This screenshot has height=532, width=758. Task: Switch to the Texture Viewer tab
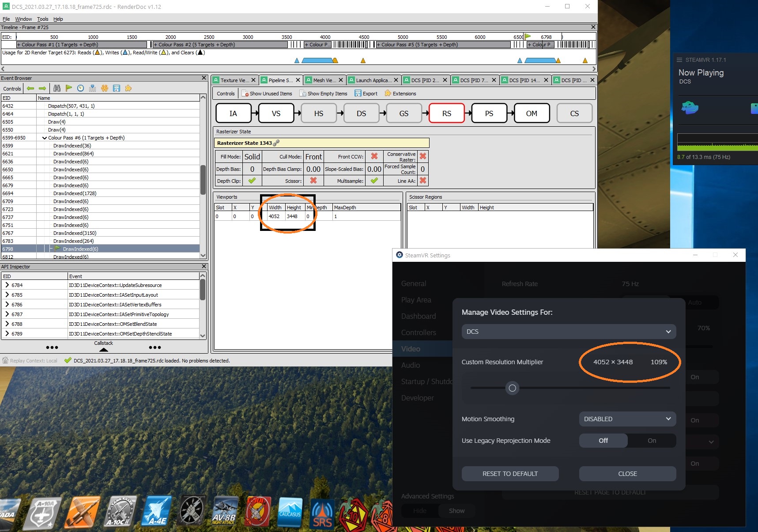234,80
